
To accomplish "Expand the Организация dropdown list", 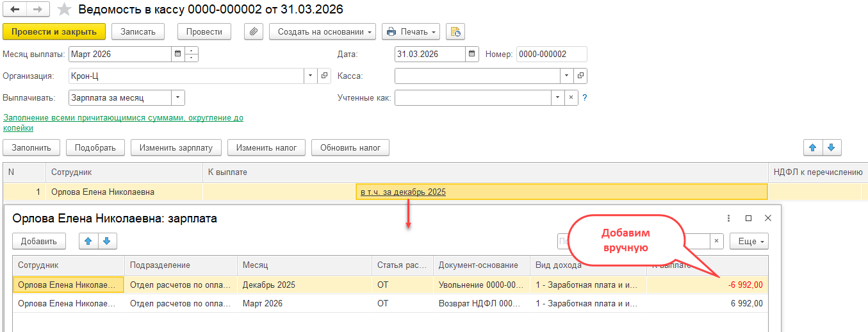I will pyautogui.click(x=311, y=76).
